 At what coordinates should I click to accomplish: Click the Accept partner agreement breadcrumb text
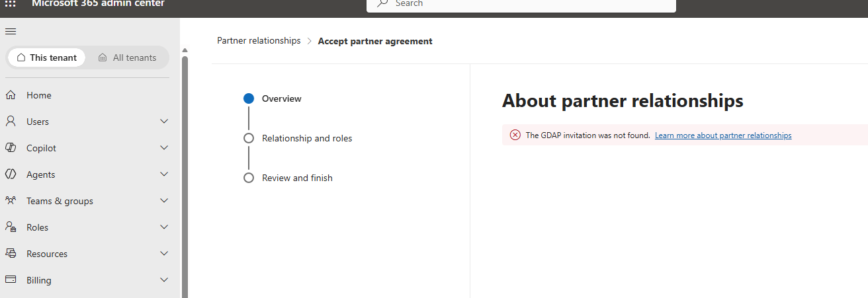(x=375, y=41)
